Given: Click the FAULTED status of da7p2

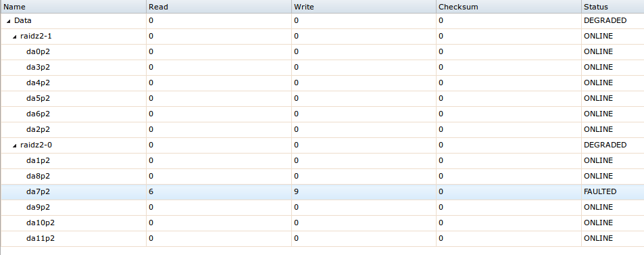Looking at the screenshot, I should click(x=600, y=191).
